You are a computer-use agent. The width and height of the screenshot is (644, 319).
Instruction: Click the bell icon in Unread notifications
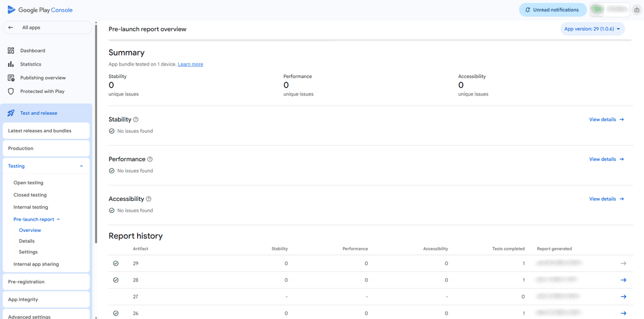527,10
